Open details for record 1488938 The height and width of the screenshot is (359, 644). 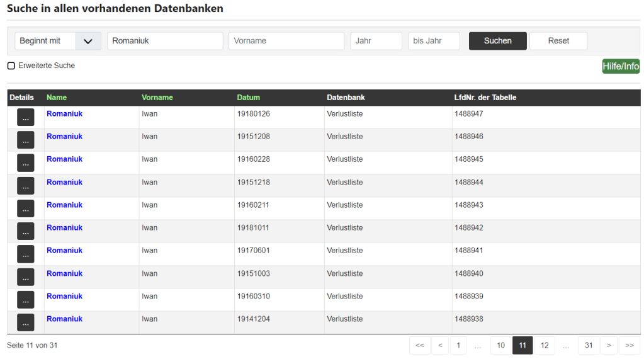25,322
